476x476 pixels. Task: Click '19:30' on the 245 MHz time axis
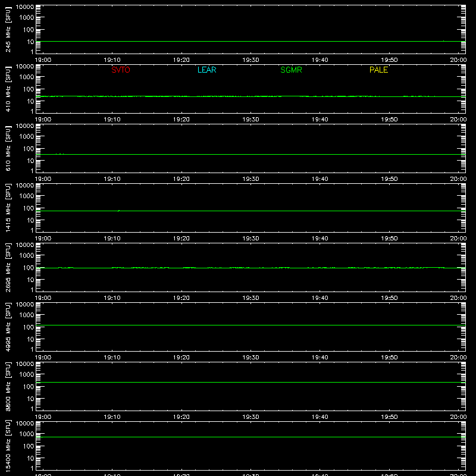(x=250, y=60)
